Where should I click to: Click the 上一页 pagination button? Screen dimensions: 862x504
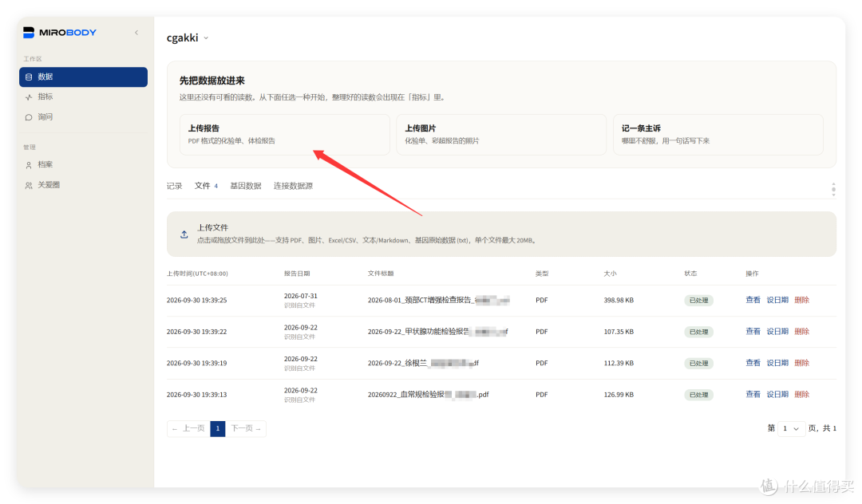[x=188, y=428]
